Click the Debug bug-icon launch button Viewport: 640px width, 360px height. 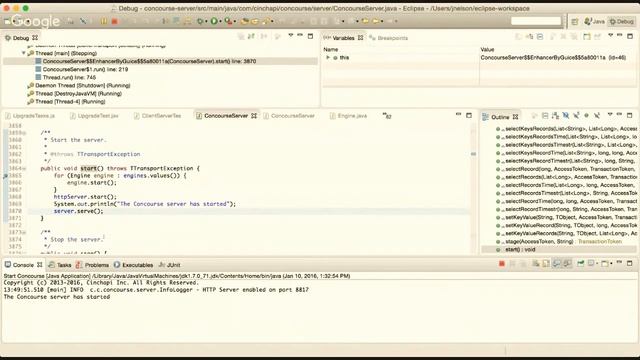tap(200, 21)
